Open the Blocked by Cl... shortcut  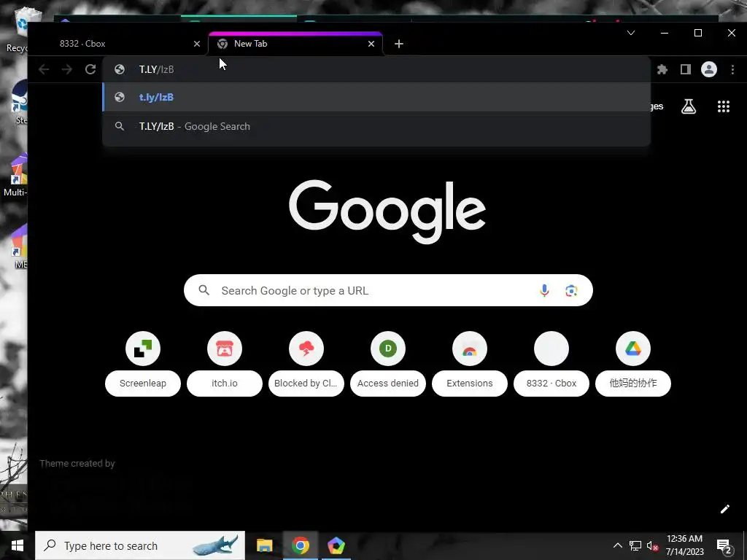[x=306, y=364]
